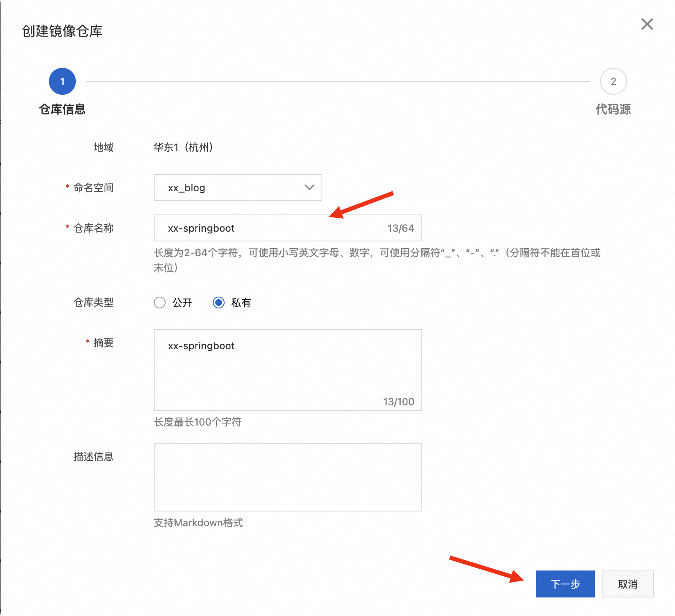Click the 命名空间 field label
The width and height of the screenshot is (675, 616).
pyautogui.click(x=93, y=187)
